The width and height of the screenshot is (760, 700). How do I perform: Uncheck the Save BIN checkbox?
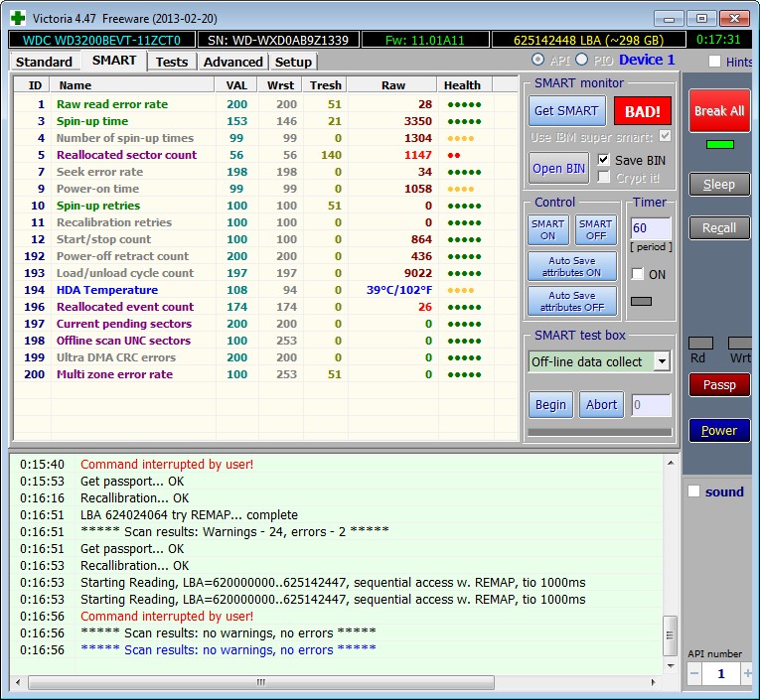(x=603, y=160)
